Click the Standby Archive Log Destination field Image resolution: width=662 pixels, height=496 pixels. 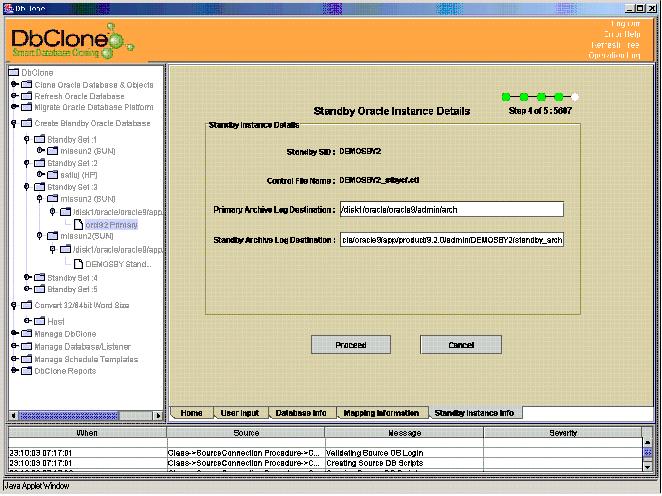(452, 240)
